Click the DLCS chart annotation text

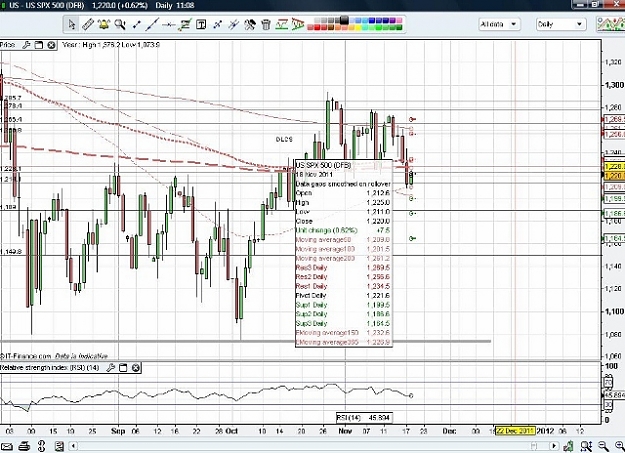(284, 139)
